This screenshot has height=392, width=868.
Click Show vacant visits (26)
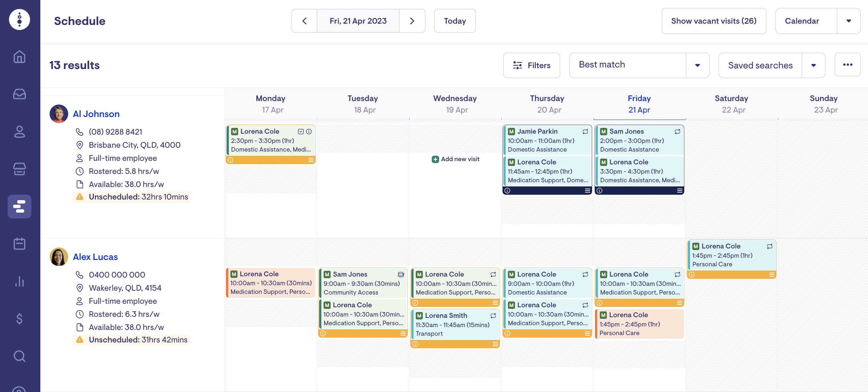(714, 21)
